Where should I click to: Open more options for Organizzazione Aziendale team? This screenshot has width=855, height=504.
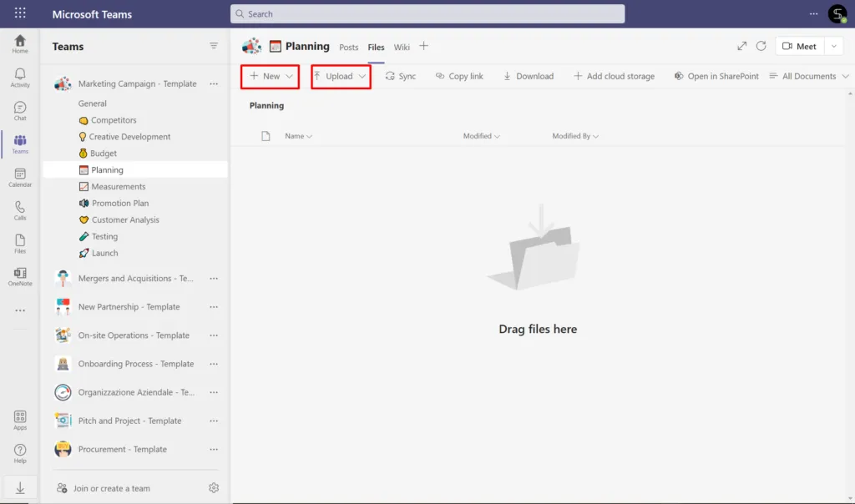pos(214,392)
